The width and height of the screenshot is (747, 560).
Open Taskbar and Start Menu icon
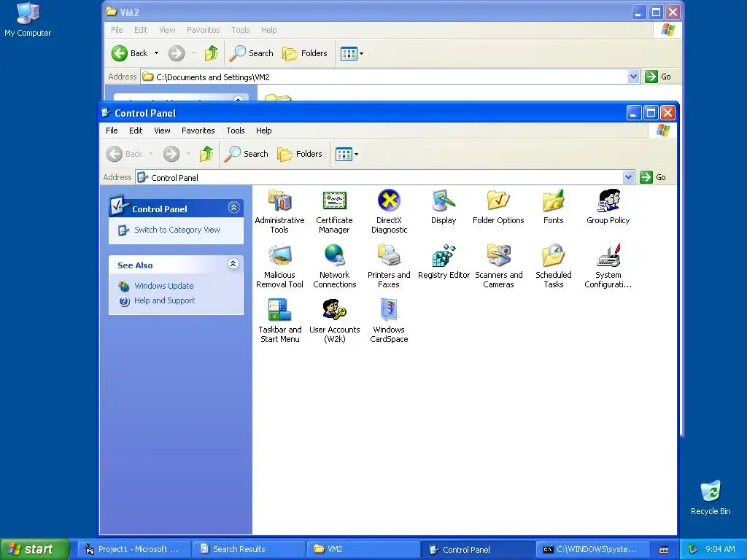(x=279, y=321)
